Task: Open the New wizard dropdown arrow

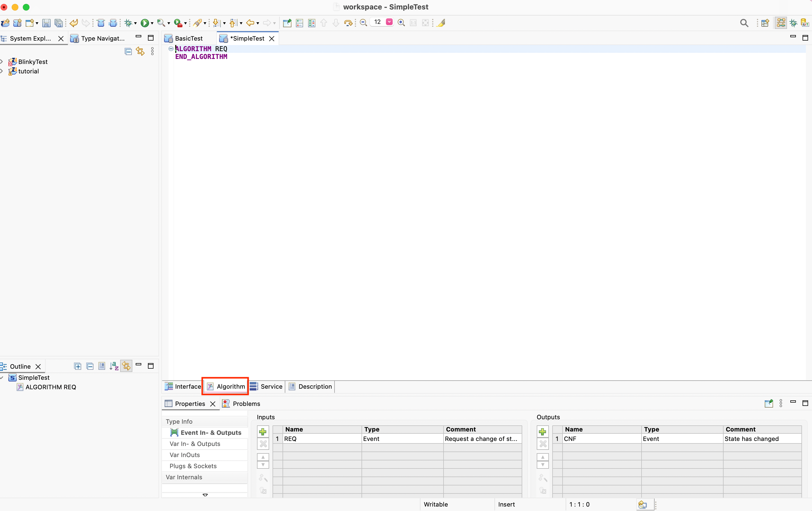Action: (37, 23)
